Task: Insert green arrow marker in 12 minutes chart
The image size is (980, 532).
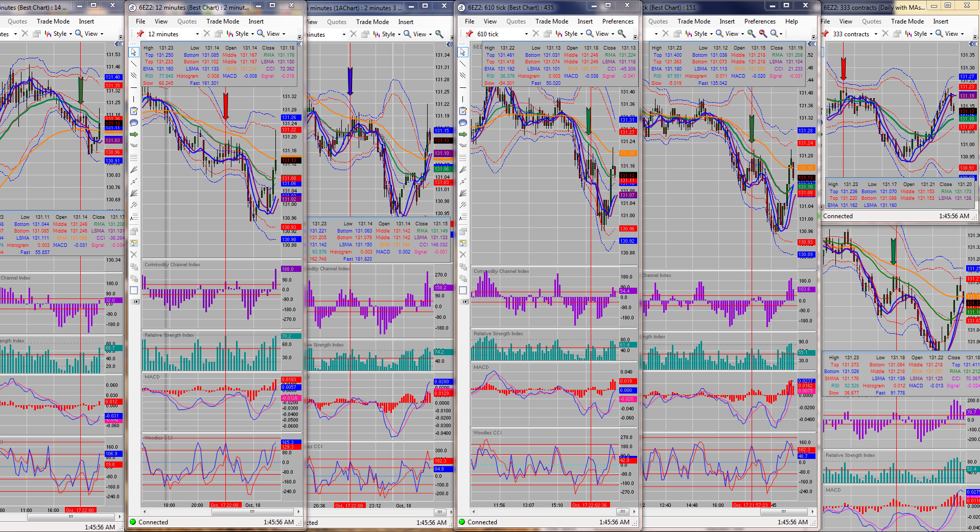Action: click(134, 134)
